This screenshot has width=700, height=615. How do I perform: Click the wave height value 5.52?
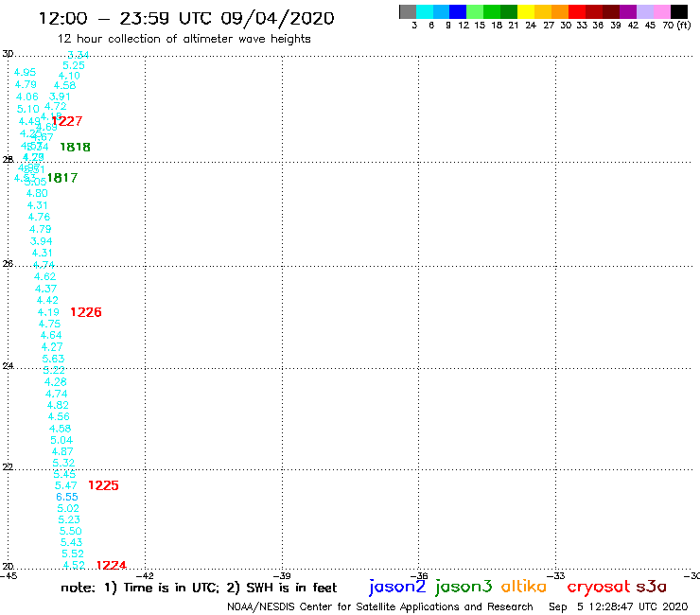click(x=73, y=553)
